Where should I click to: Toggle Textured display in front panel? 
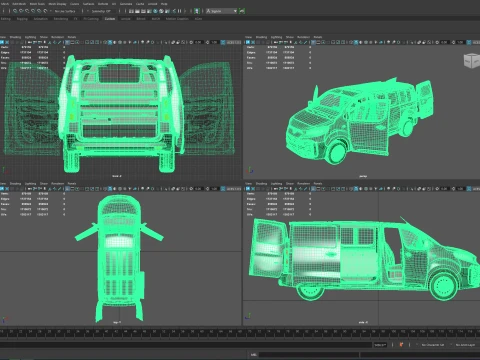coord(125,42)
